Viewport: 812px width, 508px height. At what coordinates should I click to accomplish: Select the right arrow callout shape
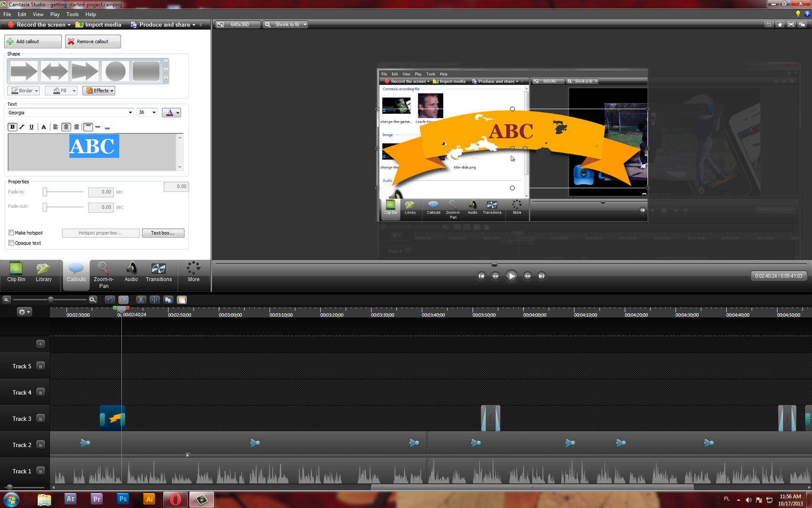[24, 71]
